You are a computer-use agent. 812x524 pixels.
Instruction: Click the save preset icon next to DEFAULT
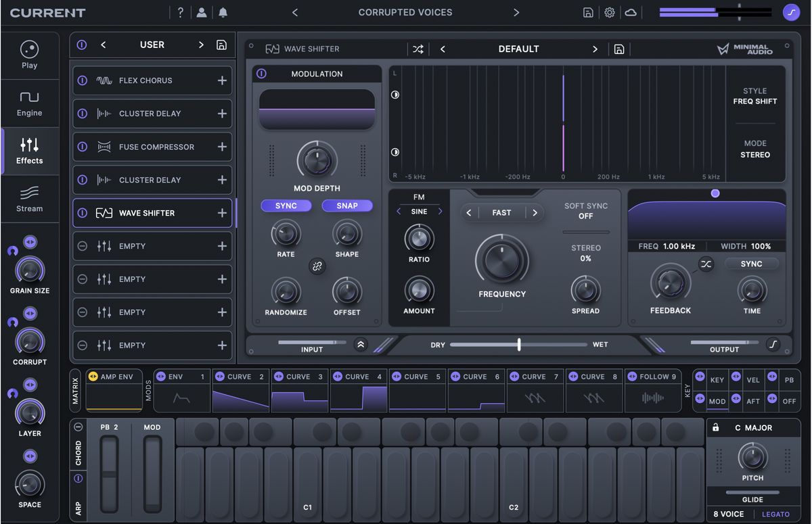pyautogui.click(x=618, y=49)
